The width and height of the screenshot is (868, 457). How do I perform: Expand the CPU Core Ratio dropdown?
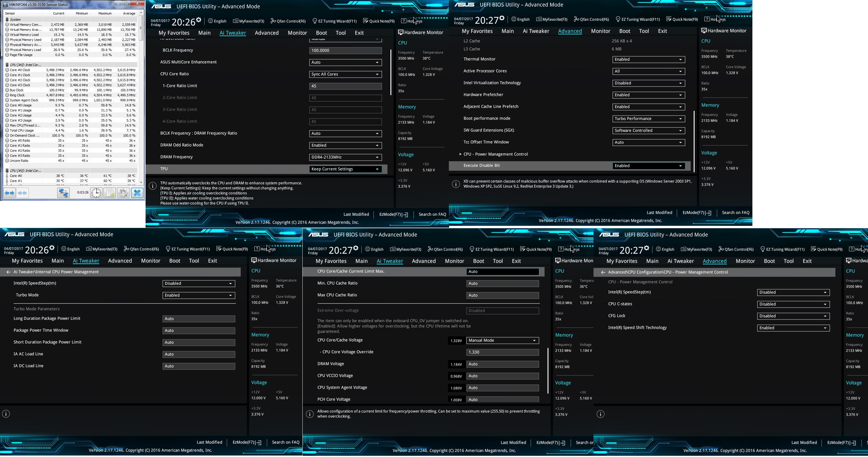(345, 74)
